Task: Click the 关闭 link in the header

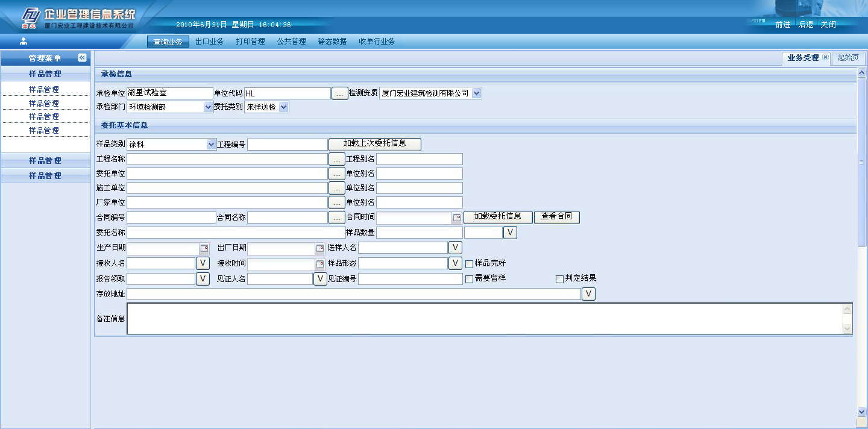Action: point(828,25)
